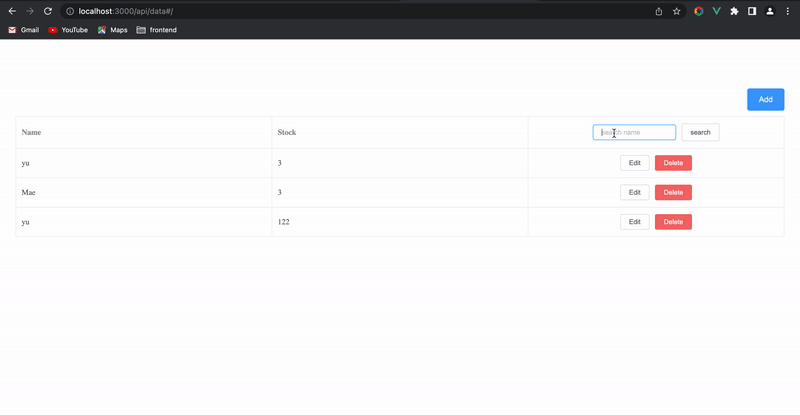Click Edit in the Mae row
Viewport: 800px width, 416px height.
635,192
